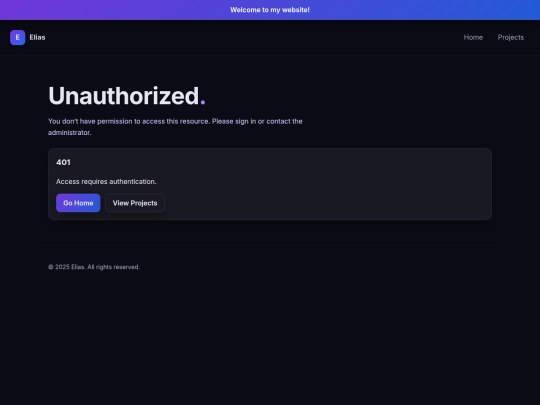Open the Projects nav link
This screenshot has height=405, width=540.
point(511,38)
